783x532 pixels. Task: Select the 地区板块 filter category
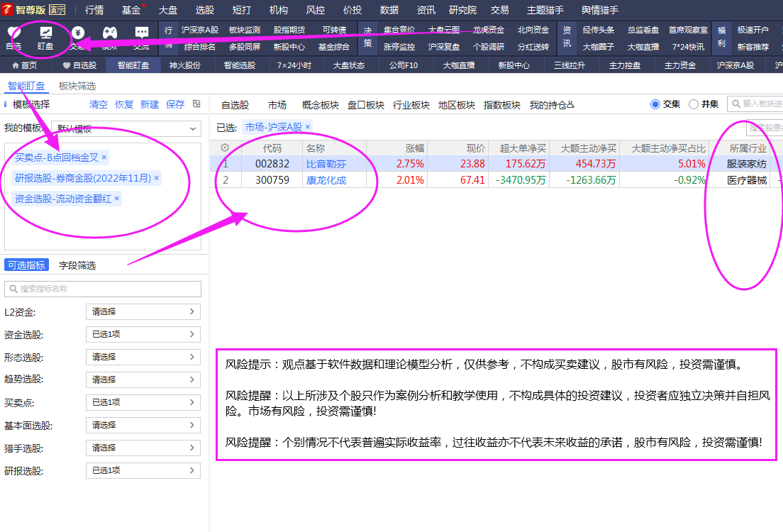[x=457, y=105]
